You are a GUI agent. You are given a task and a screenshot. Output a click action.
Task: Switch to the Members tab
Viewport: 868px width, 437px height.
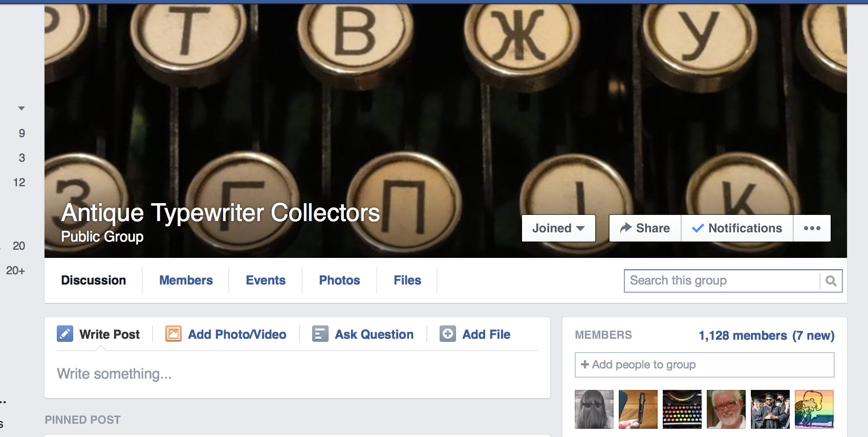(x=186, y=280)
